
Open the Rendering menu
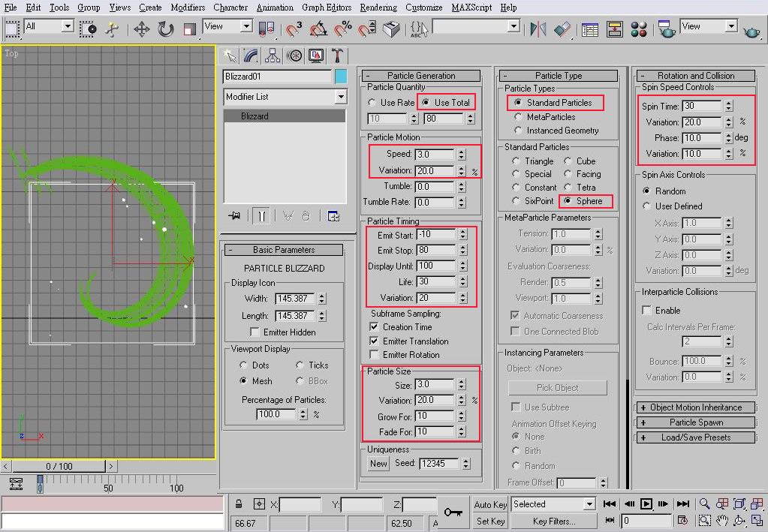378,8
